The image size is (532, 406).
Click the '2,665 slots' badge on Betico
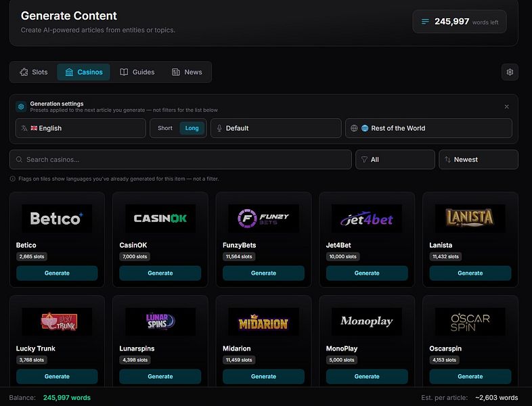click(x=32, y=256)
